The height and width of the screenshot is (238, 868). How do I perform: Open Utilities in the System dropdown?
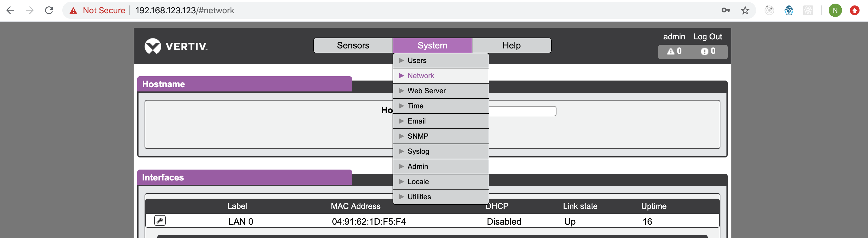[419, 197]
